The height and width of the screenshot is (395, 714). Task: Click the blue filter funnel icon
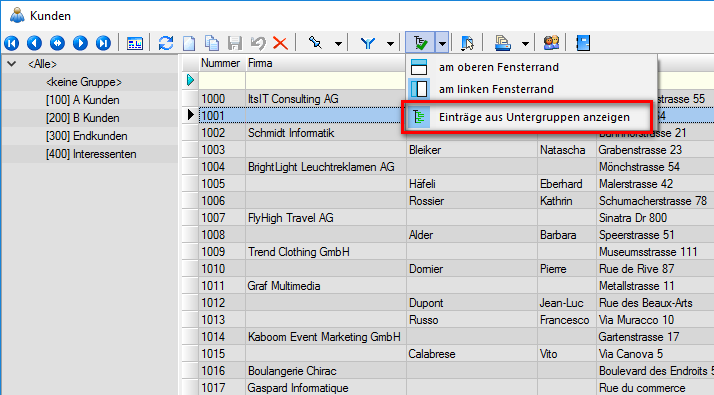click(x=367, y=43)
